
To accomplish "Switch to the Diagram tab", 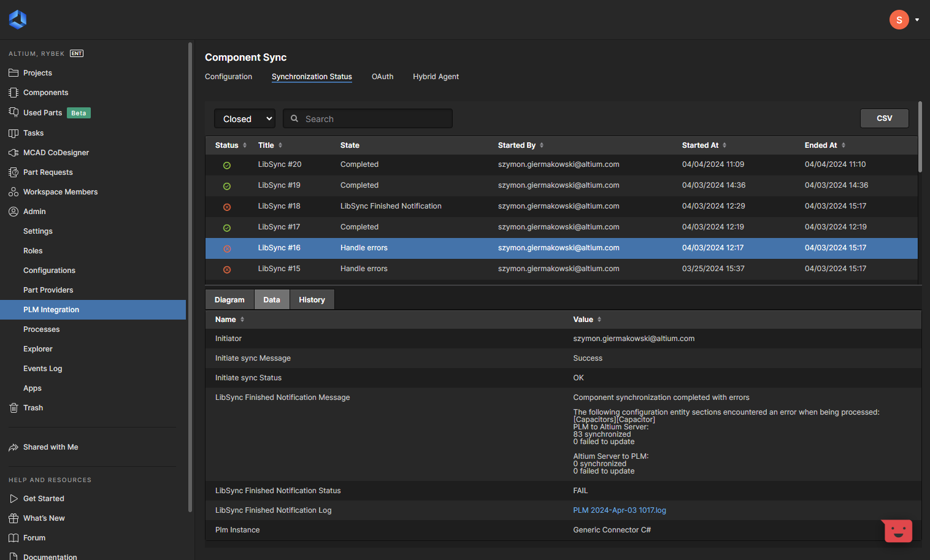I will 229,300.
